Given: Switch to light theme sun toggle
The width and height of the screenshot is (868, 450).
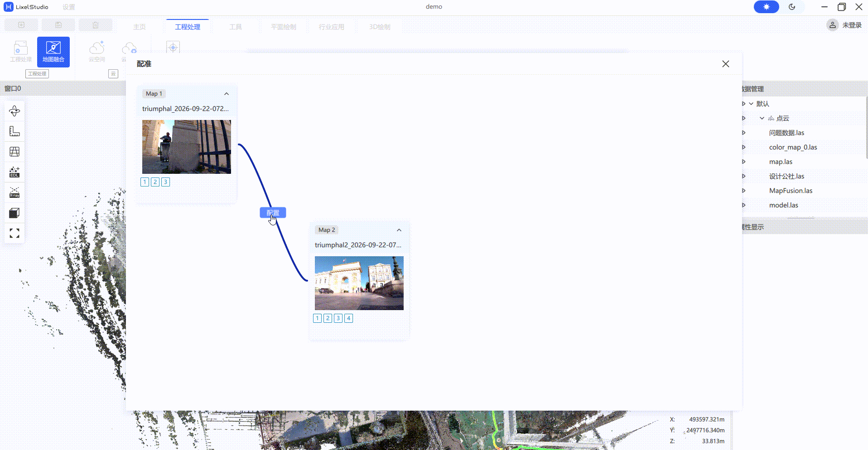Looking at the screenshot, I should [x=766, y=7].
